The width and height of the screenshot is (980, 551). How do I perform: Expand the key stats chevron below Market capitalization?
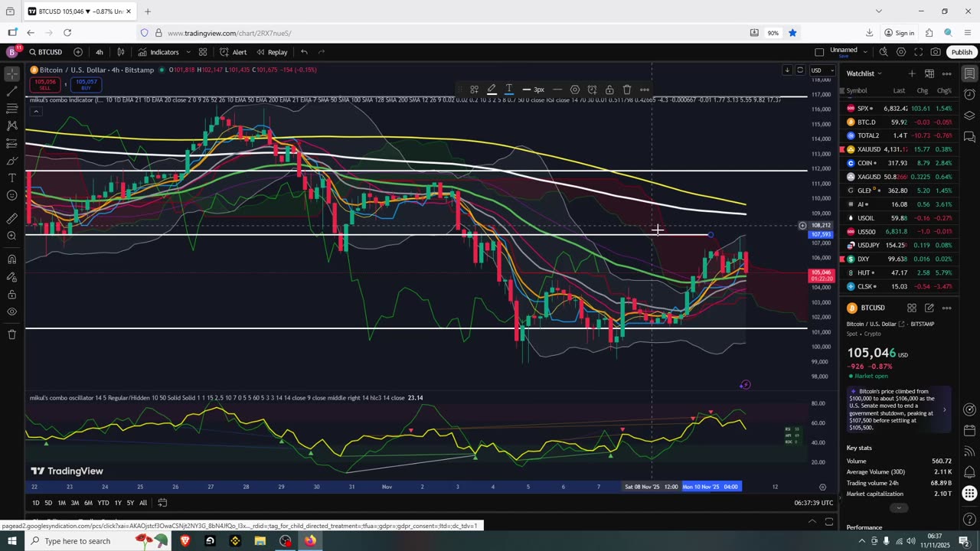899,508
